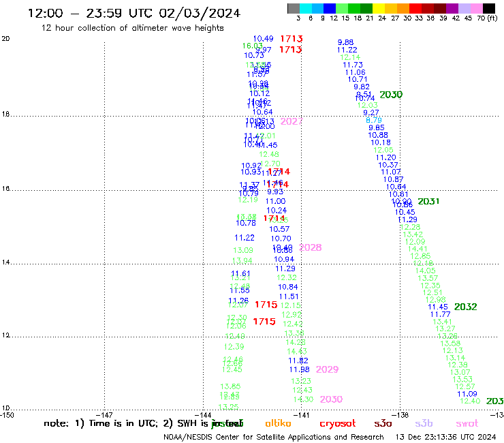Select the orange swatch in the color scale
The image size is (504, 443).
tap(403, 8)
